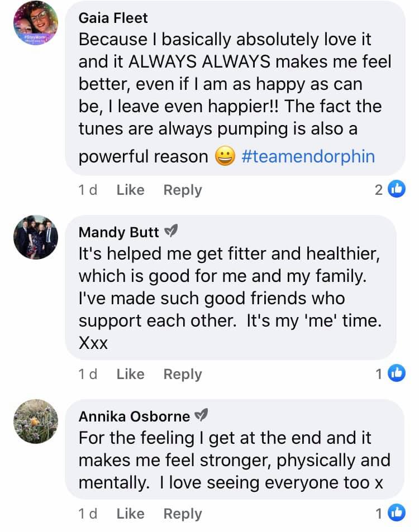This screenshot has height=532, width=419.
Task: Click the badge icon next to Mandy Butt
Action: click(x=171, y=231)
